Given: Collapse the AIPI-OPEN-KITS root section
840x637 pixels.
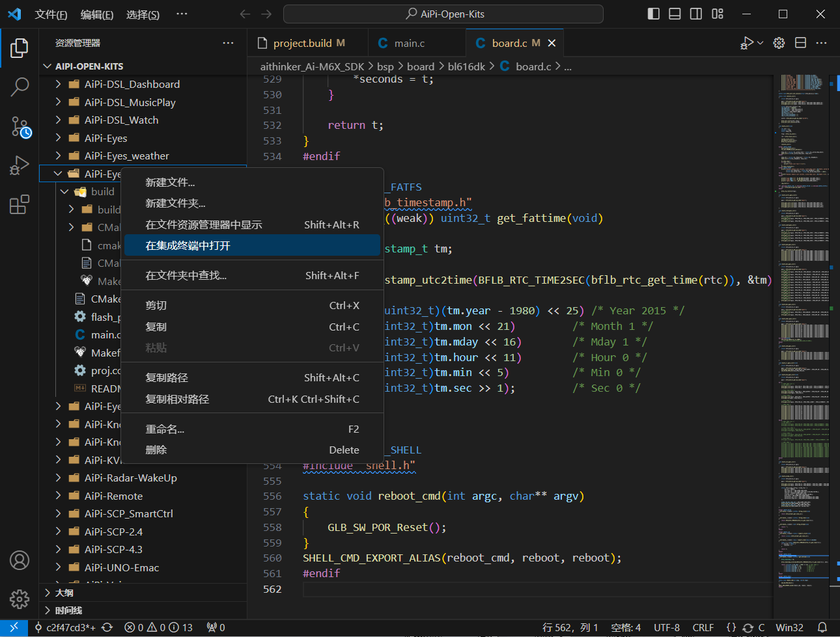Looking at the screenshot, I should pyautogui.click(x=48, y=66).
